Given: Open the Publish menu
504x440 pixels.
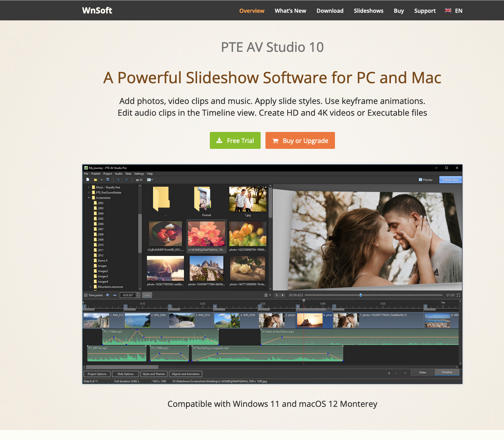Looking at the screenshot, I should coord(96,174).
